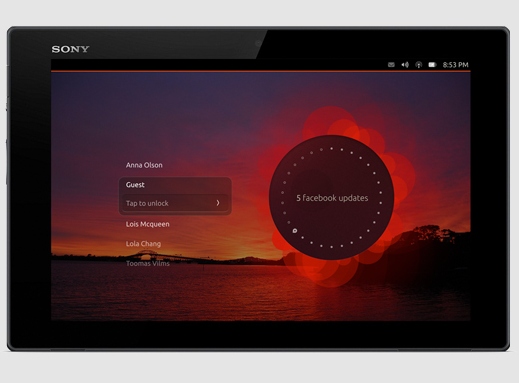Image resolution: width=519 pixels, height=383 pixels.
Task: Select the Anna Olson user
Action: (144, 165)
